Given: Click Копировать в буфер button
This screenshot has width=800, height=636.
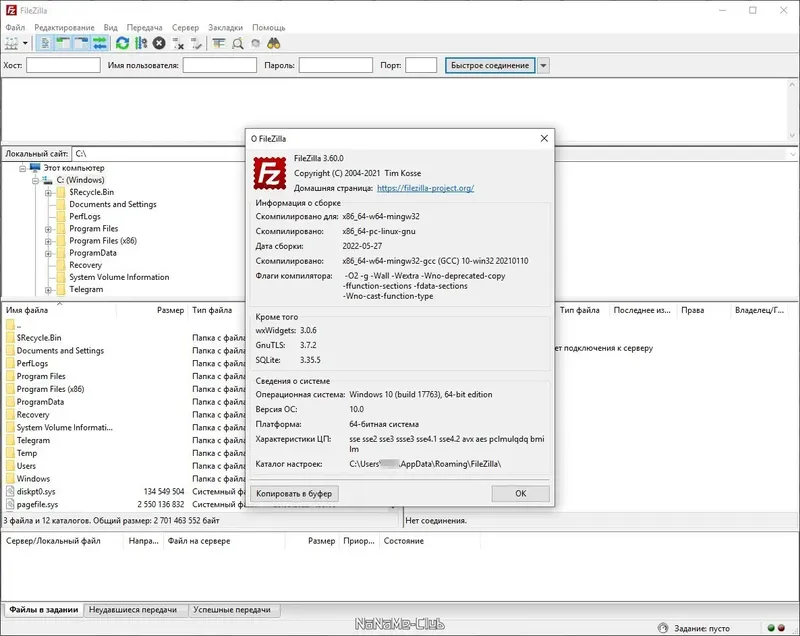Looking at the screenshot, I should coord(294,494).
